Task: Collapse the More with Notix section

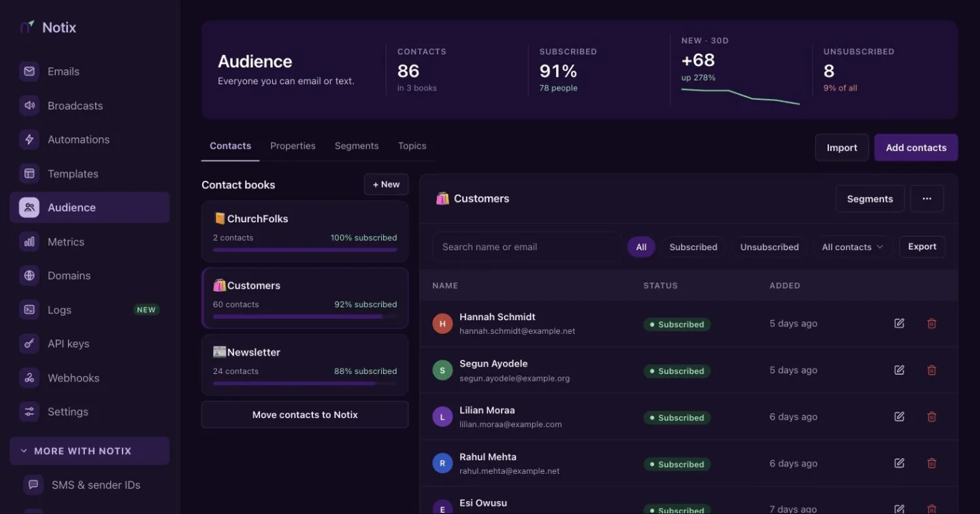Action: point(90,451)
